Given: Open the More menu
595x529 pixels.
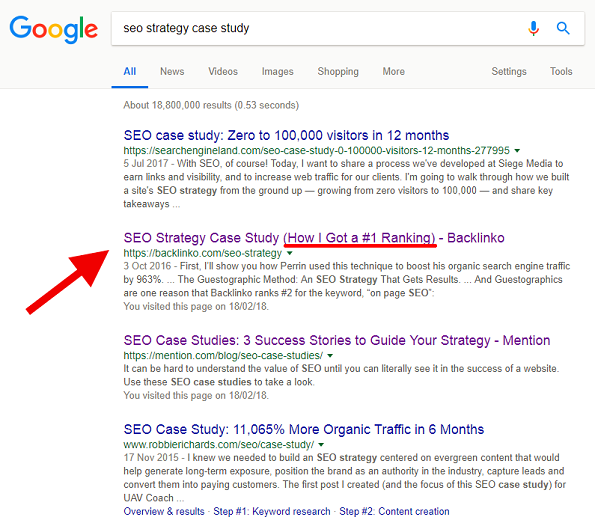Looking at the screenshot, I should 394,71.
